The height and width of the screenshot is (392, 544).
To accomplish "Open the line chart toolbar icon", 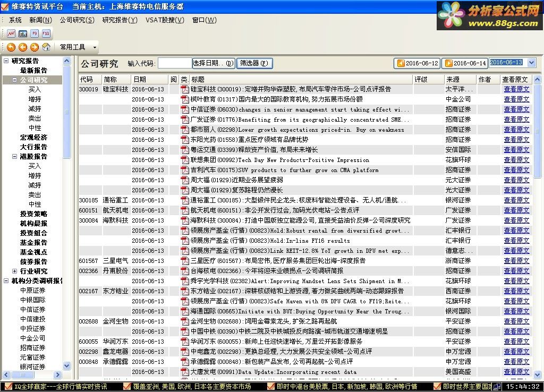I will pos(12,33).
